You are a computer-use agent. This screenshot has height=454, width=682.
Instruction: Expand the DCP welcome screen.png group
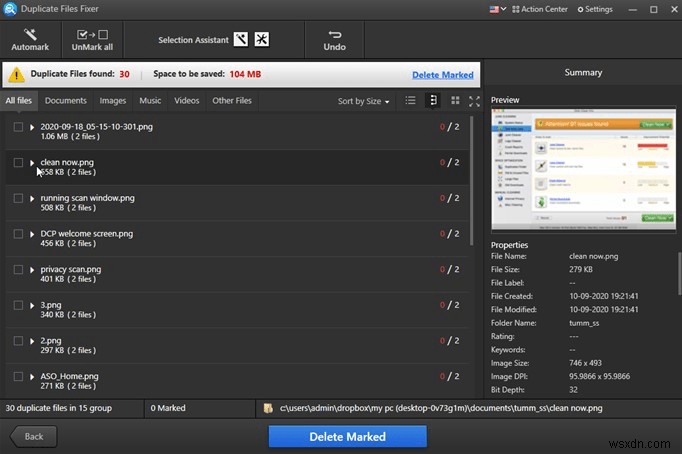coord(32,234)
